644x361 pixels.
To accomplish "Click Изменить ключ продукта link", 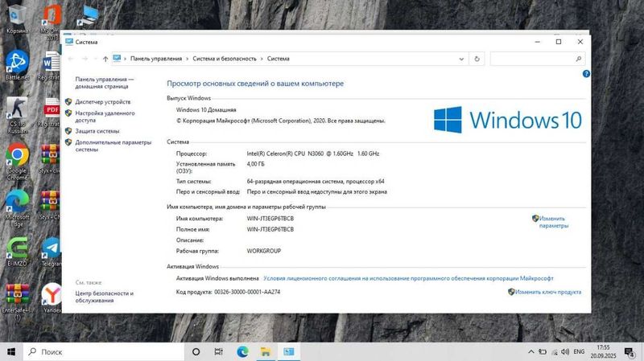I will pyautogui.click(x=548, y=292).
